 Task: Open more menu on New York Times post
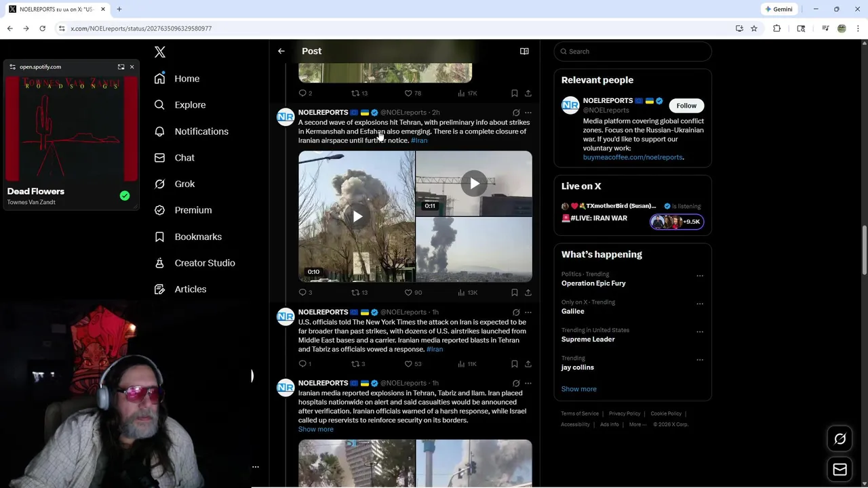[x=528, y=312]
